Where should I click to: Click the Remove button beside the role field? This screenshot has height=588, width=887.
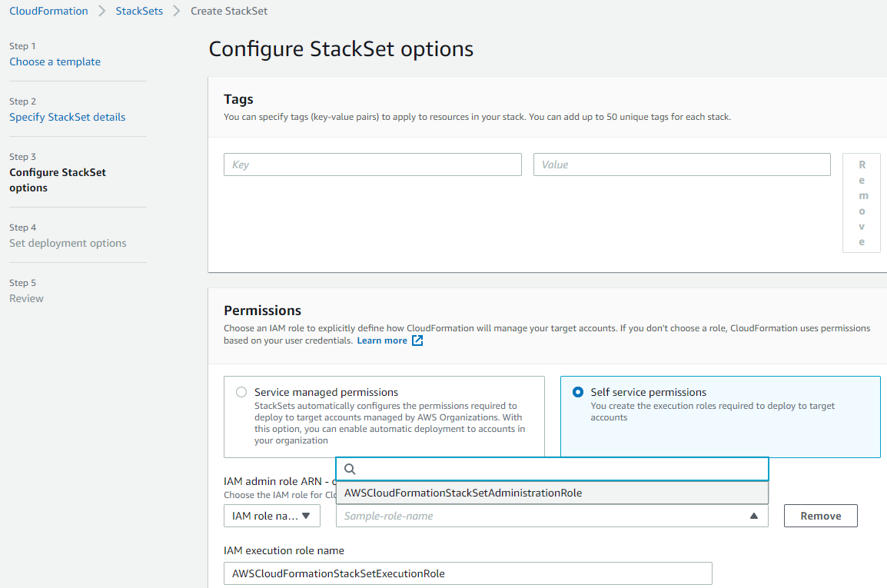point(820,516)
